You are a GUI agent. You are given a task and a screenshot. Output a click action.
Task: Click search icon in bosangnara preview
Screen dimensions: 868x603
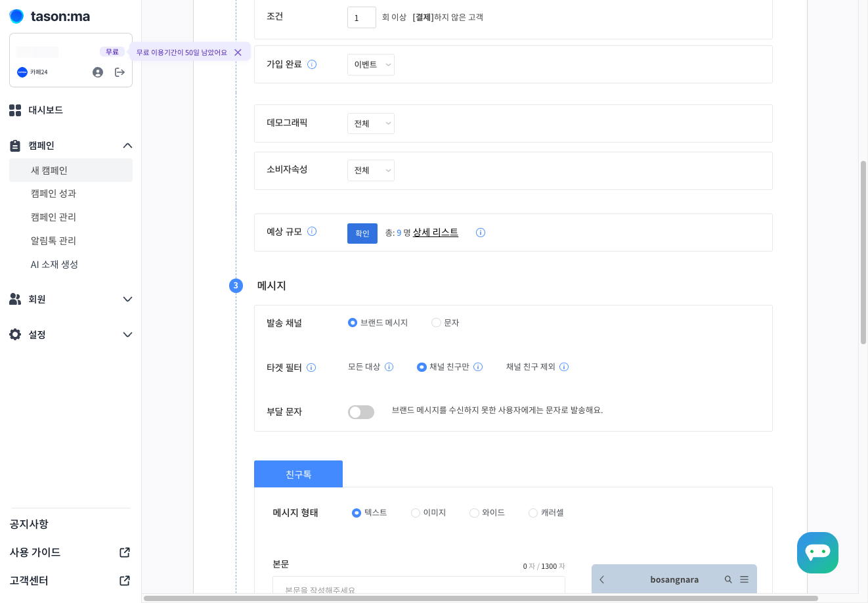coord(728,579)
